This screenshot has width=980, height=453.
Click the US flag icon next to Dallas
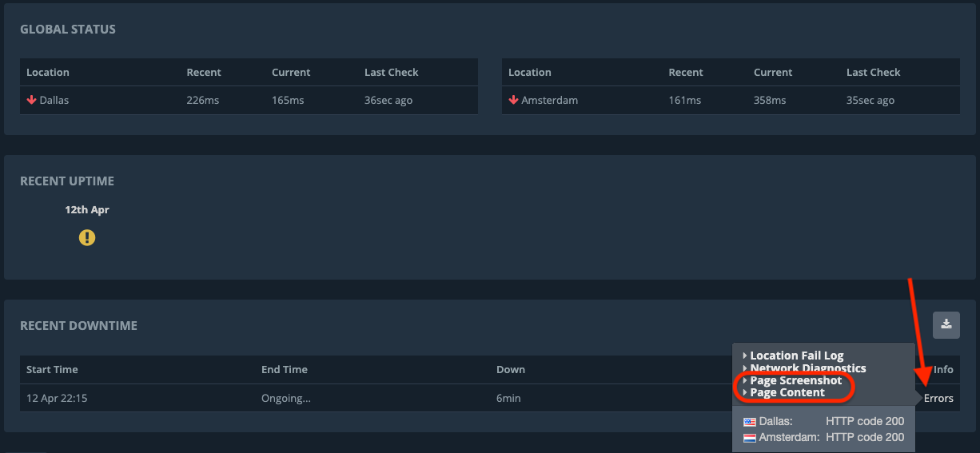[749, 421]
